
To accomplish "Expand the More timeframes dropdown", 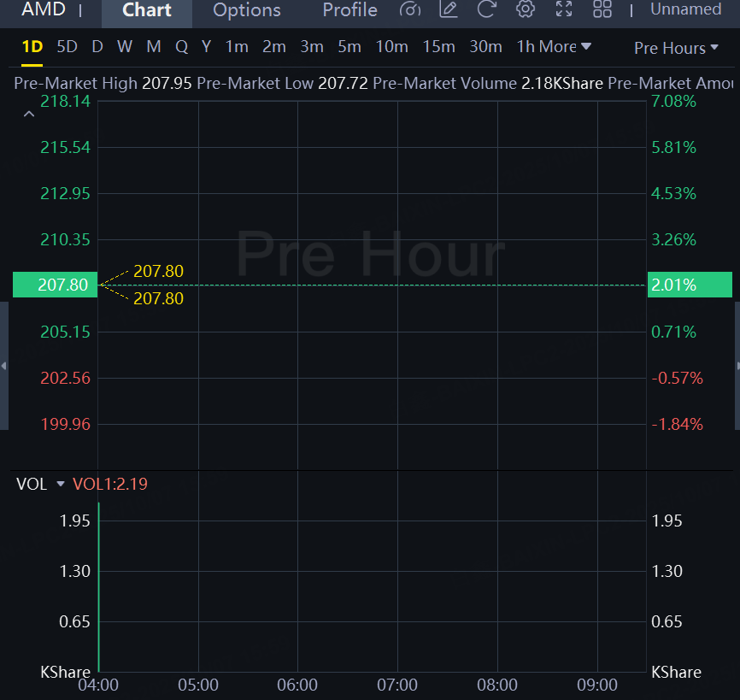I will [566, 47].
